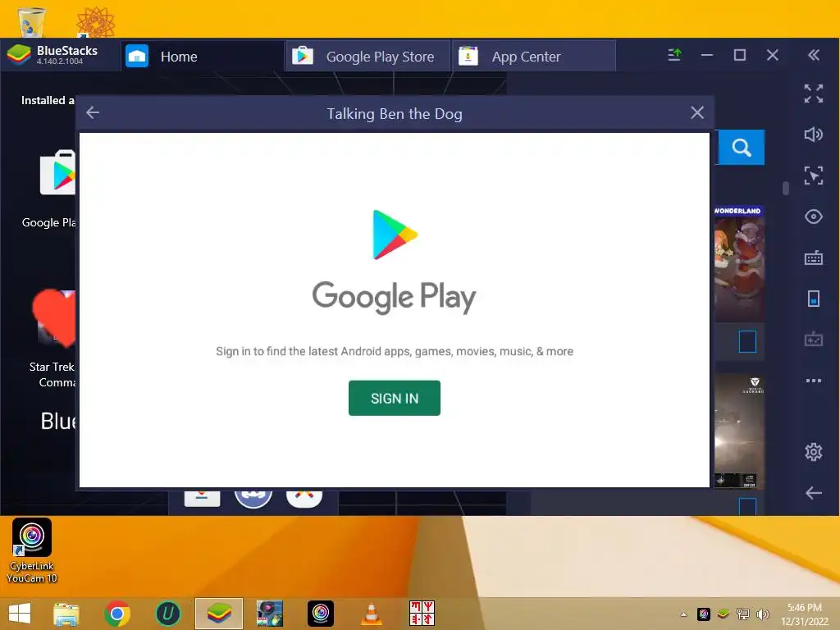
Task: Click the BlueStacks menu icon with green arrow
Action: [674, 55]
